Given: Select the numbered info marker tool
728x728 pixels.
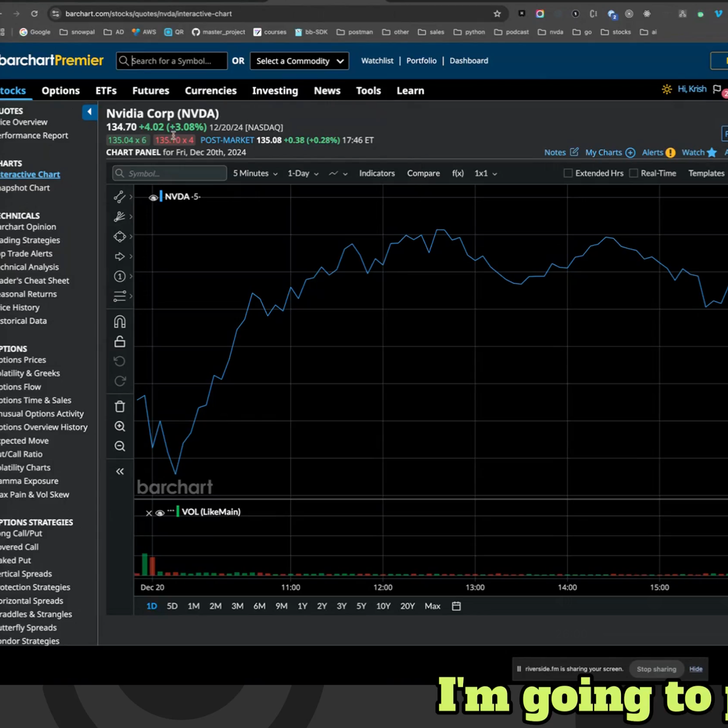Looking at the screenshot, I should 119,276.
